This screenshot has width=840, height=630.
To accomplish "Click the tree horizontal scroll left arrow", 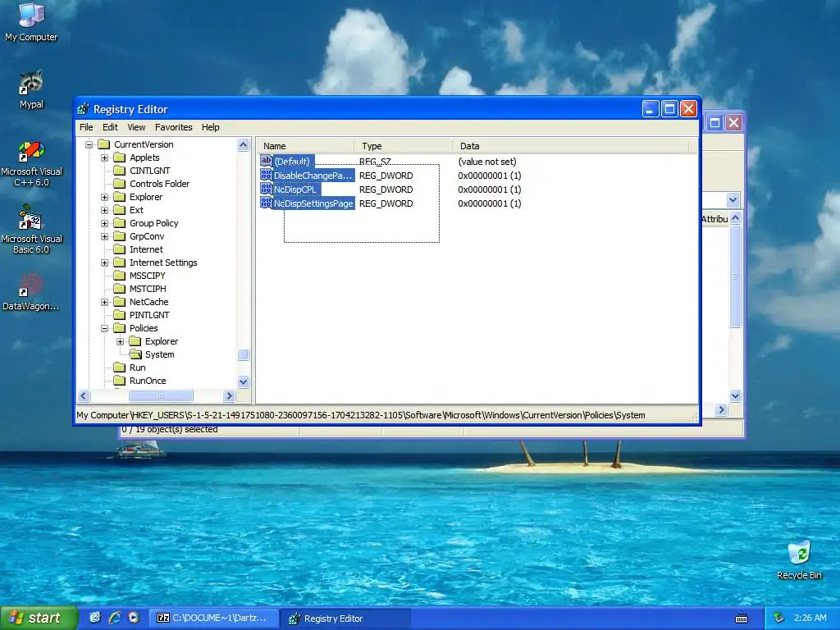I will [84, 396].
